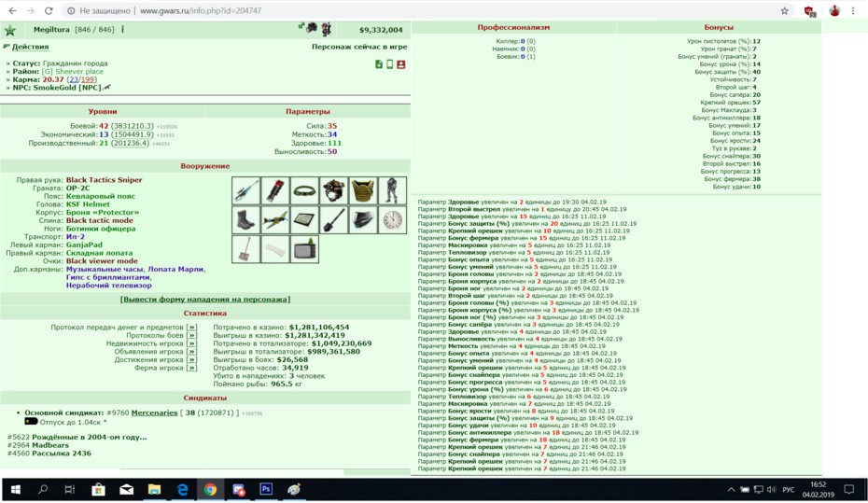Open the broken television item icon
The image size is (868, 503).
[304, 249]
